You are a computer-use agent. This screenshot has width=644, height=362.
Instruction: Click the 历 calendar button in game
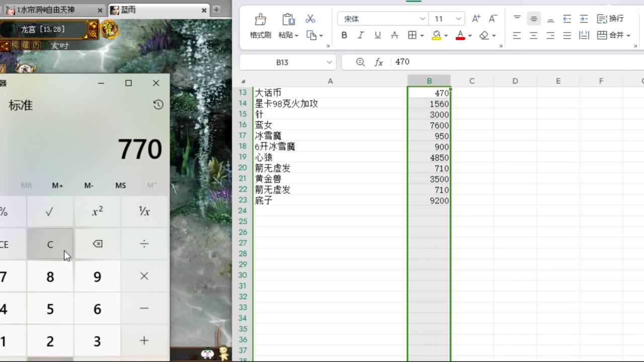(x=36, y=45)
